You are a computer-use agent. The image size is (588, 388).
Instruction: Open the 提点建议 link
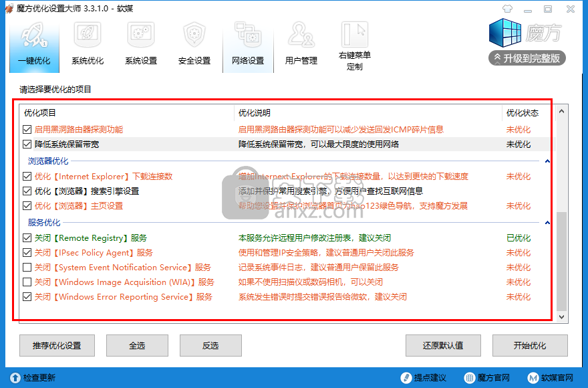pyautogui.click(x=424, y=378)
